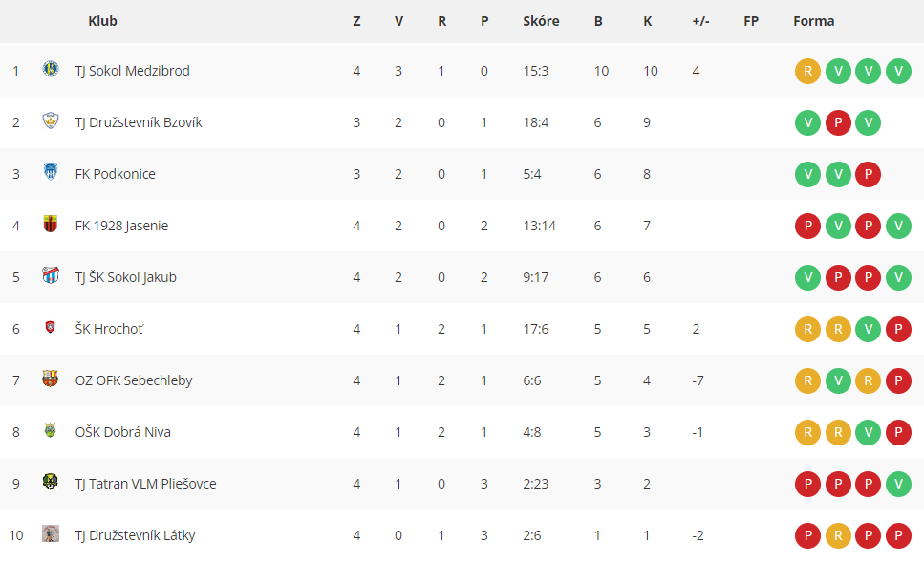The width and height of the screenshot is (924, 565).
Task: Click the Klub column header
Action: pyautogui.click(x=102, y=21)
